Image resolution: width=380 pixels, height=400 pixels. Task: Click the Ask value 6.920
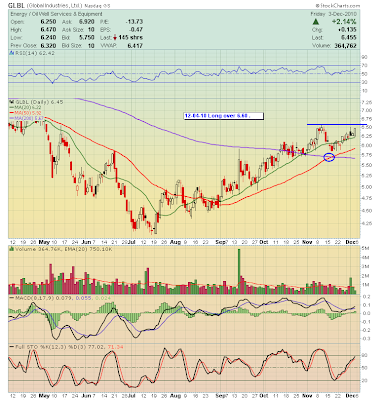point(87,22)
